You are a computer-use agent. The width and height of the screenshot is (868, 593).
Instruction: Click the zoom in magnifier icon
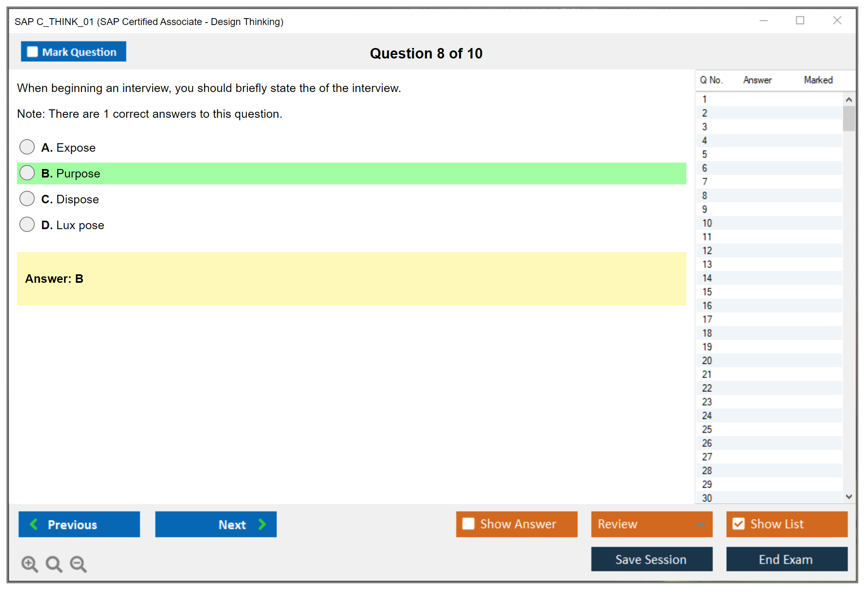29,564
